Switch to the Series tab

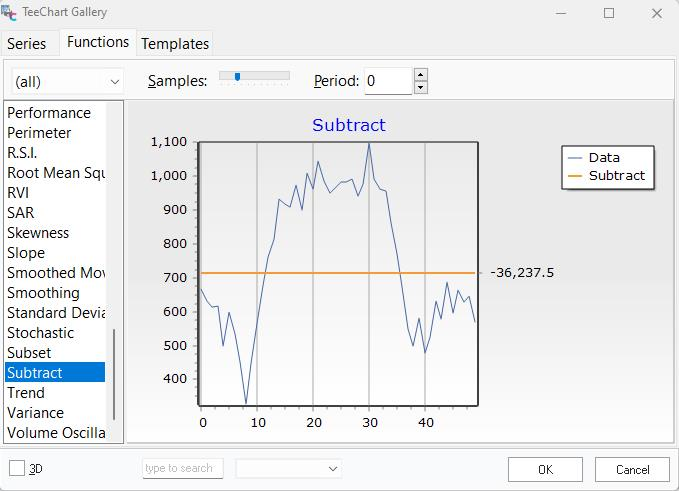coord(27,44)
